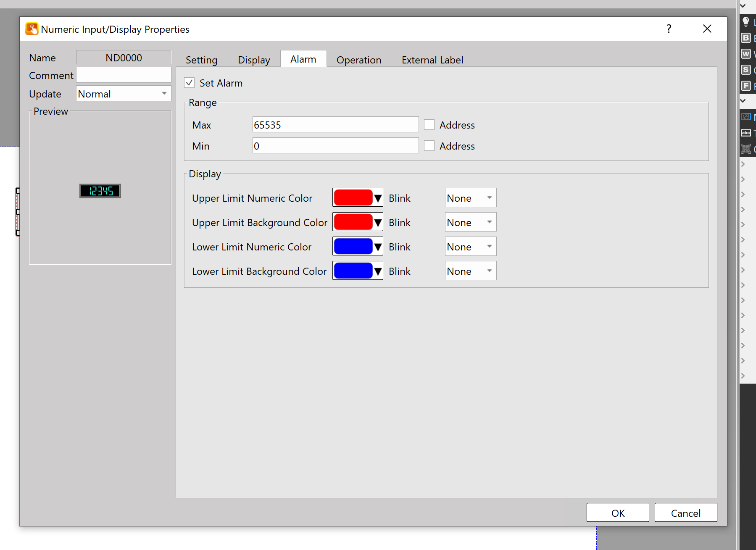Click the Cancel button

(x=685, y=513)
